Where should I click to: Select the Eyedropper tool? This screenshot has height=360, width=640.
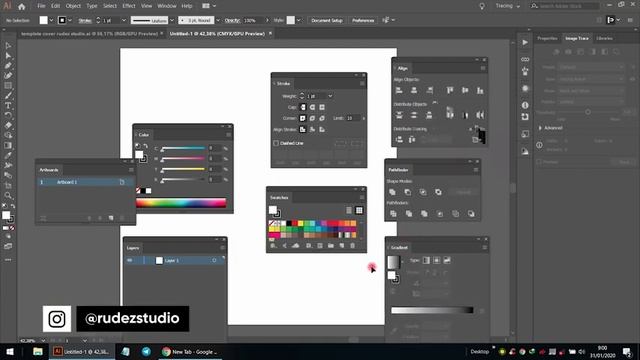8,155
